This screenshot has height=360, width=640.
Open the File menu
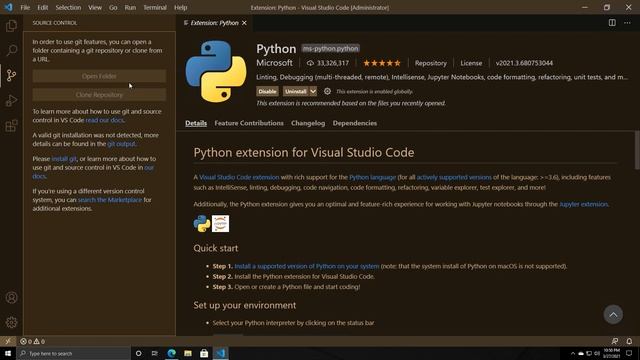click(x=25, y=7)
